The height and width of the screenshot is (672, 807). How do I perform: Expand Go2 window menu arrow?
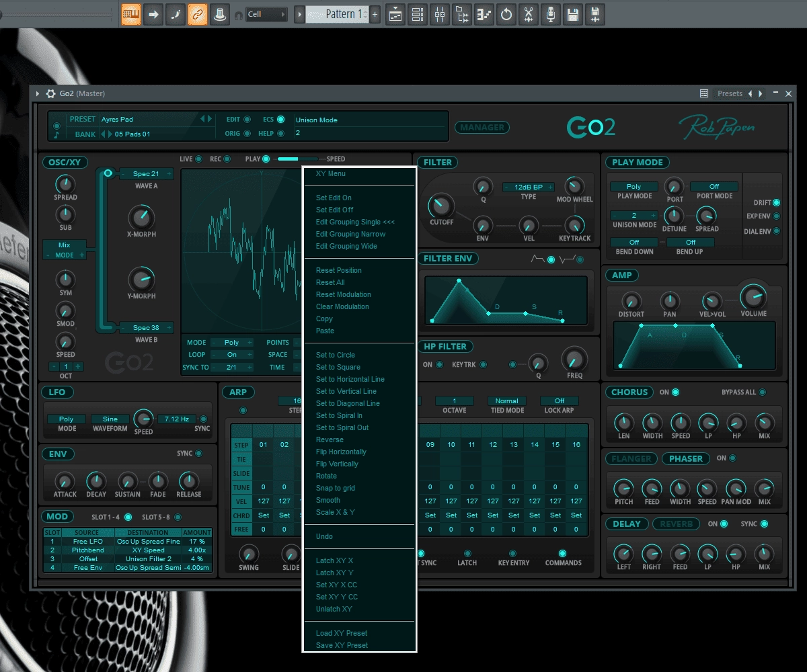[38, 93]
